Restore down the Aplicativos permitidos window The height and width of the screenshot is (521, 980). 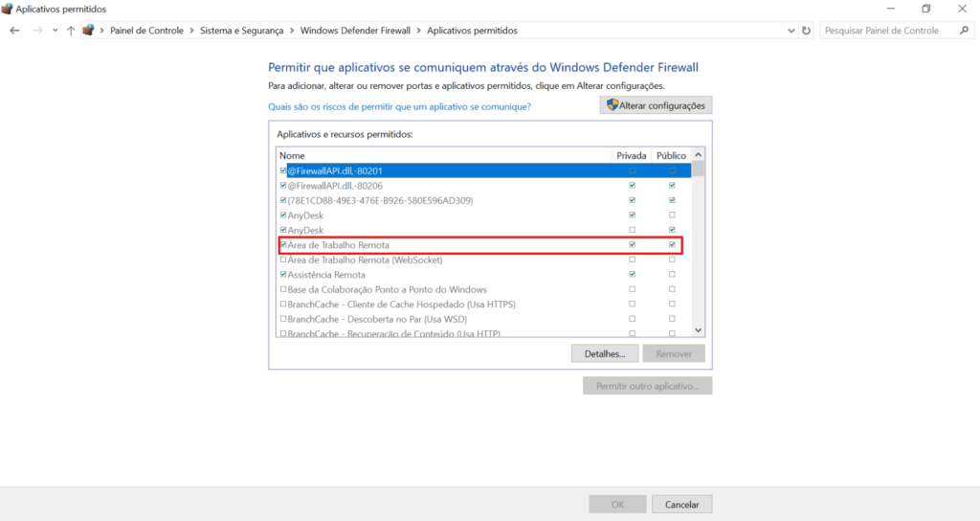click(x=926, y=9)
